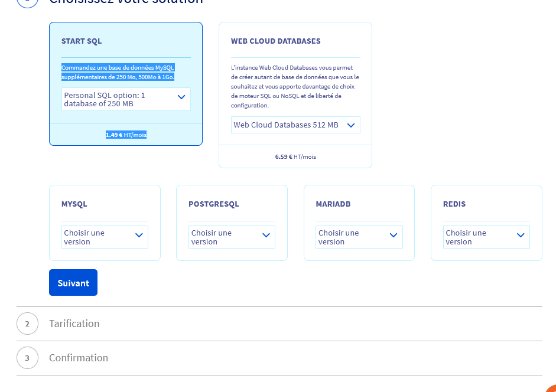Go to the Confirmation step
This screenshot has height=392, width=556.
click(x=79, y=358)
